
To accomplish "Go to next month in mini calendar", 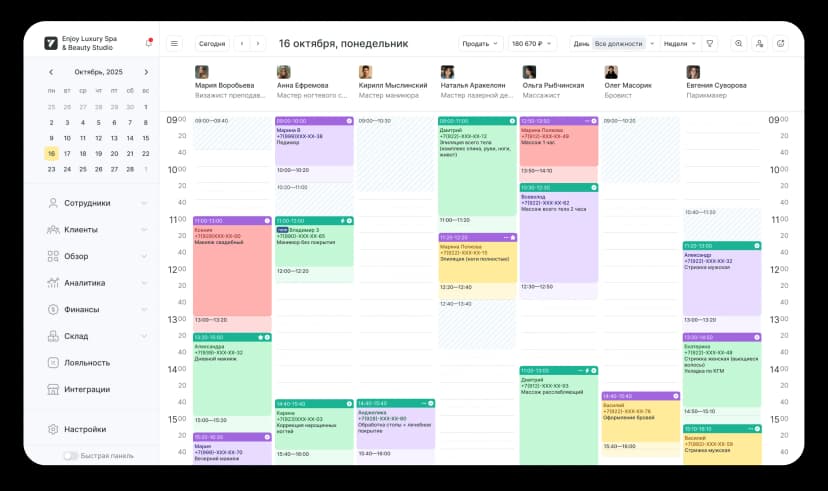I will pos(146,72).
